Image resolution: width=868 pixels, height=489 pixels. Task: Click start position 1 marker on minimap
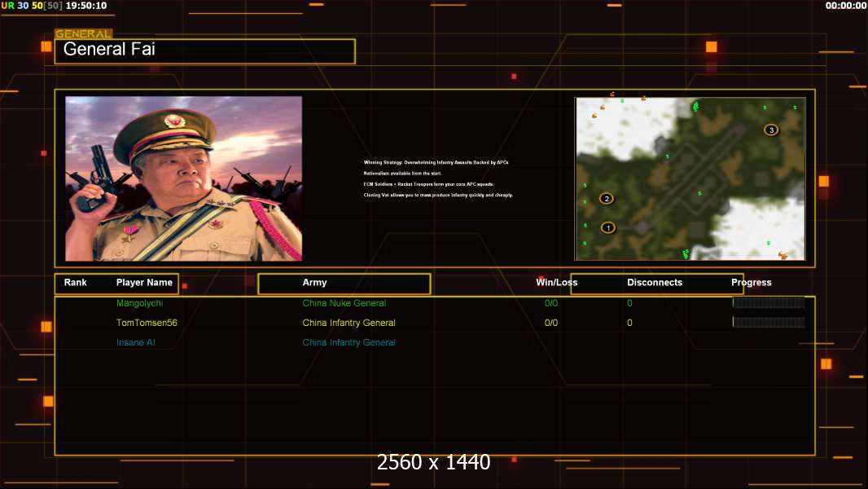(x=608, y=227)
